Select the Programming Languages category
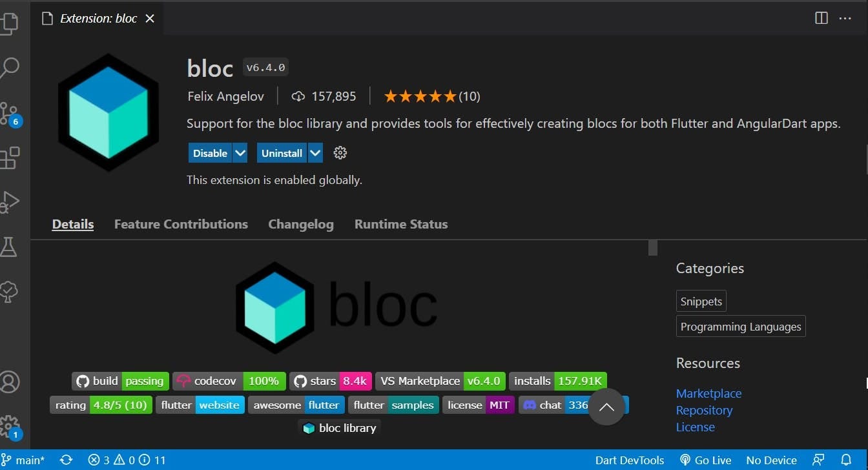Screen dimensions: 868x470 pyautogui.click(x=741, y=327)
